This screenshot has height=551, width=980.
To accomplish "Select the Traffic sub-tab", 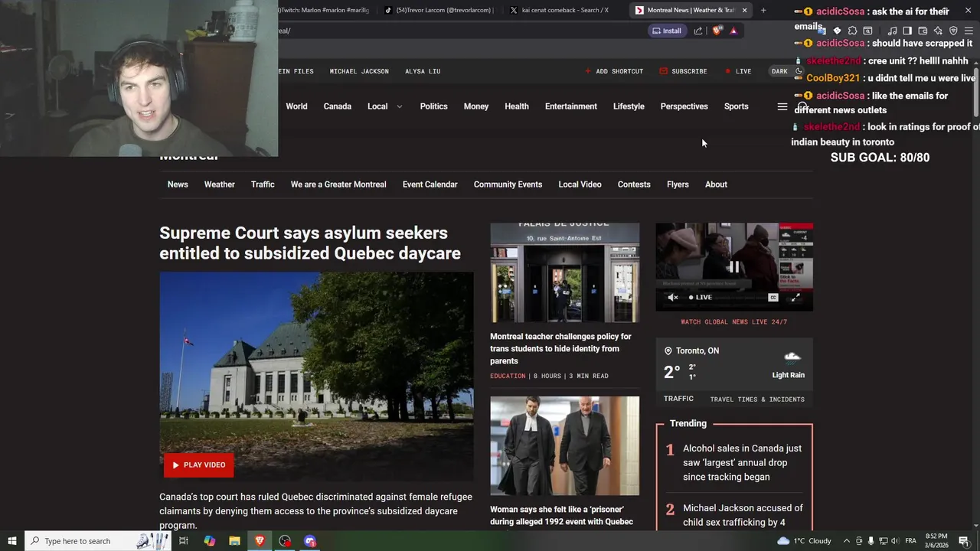I will (263, 184).
